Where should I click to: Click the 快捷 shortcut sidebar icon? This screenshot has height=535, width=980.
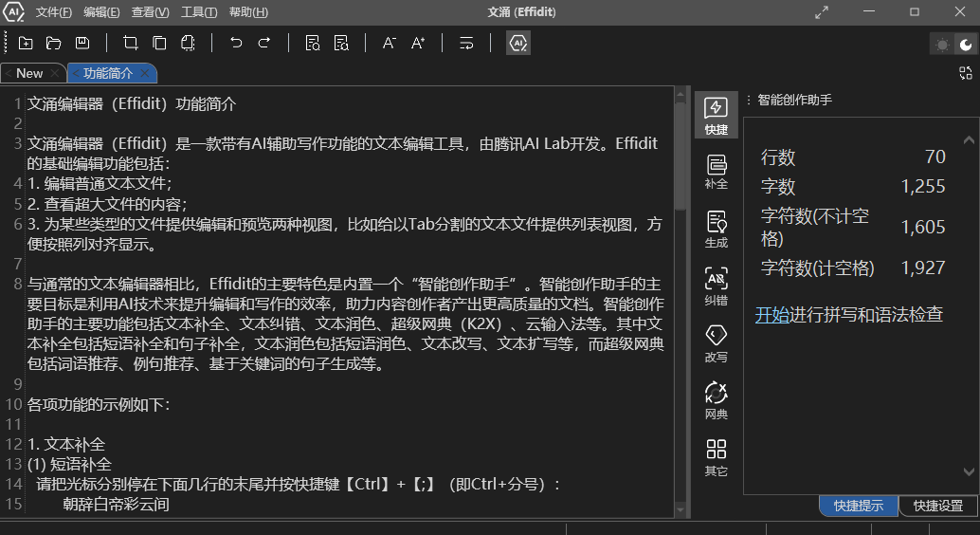(717, 114)
